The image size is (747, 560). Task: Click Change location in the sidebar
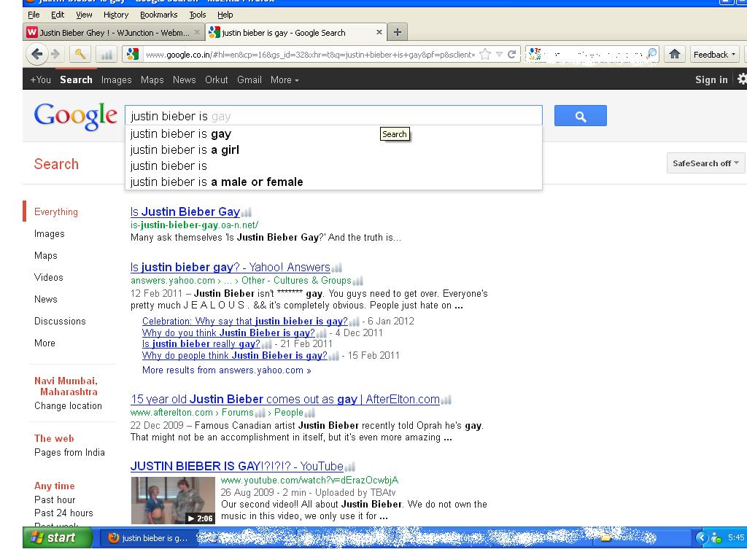68,405
